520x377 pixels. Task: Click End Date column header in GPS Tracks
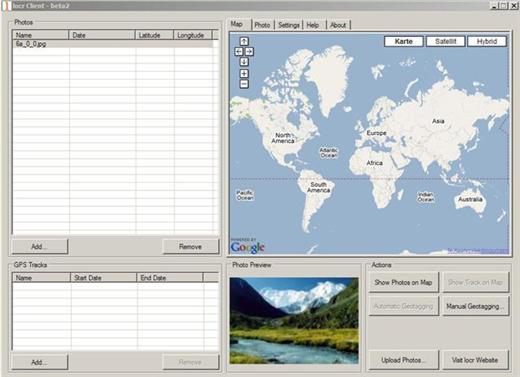coord(170,278)
